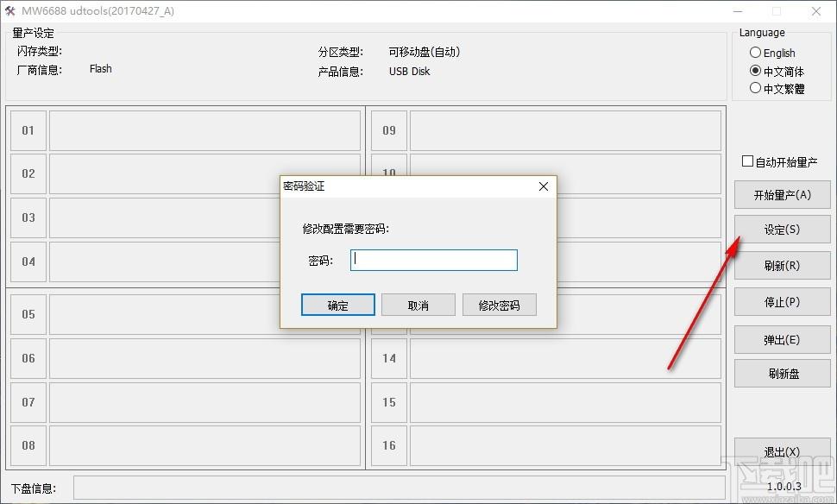The height and width of the screenshot is (504, 837).
Task: Click 修改密码 to change password
Action: [x=499, y=305]
